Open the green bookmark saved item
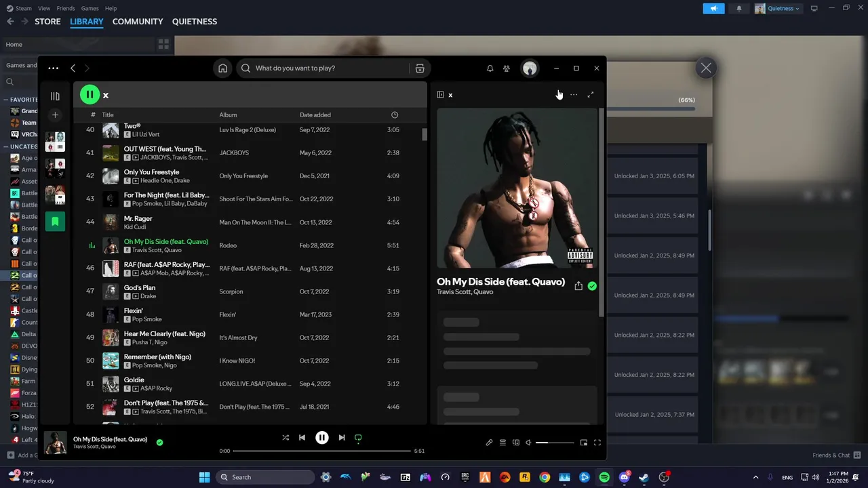868x488 pixels. (x=55, y=221)
